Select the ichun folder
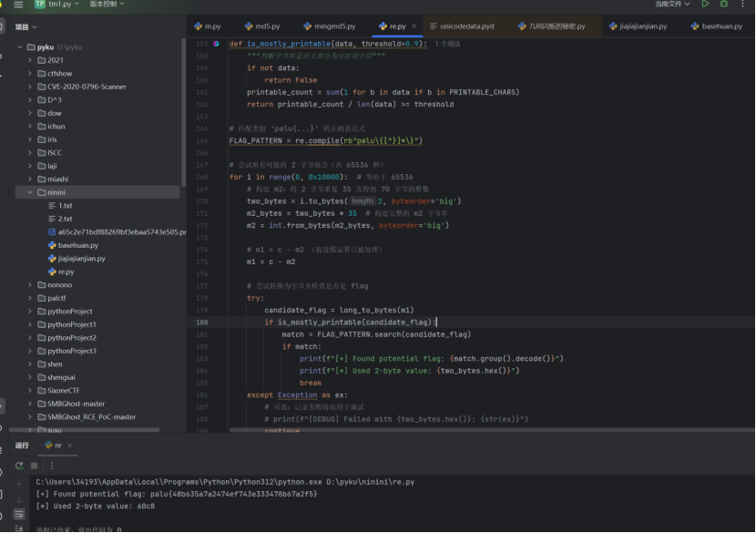This screenshot has height=533, width=756. (x=51, y=127)
